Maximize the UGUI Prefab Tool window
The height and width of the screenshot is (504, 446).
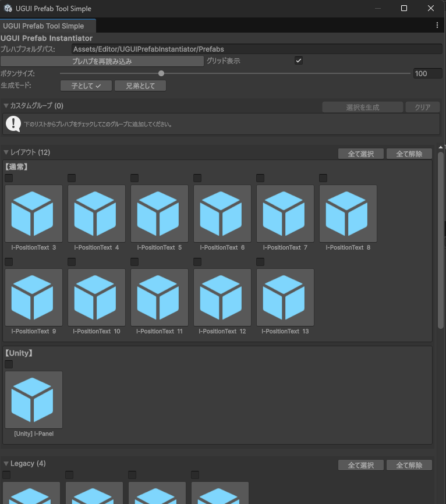404,8
